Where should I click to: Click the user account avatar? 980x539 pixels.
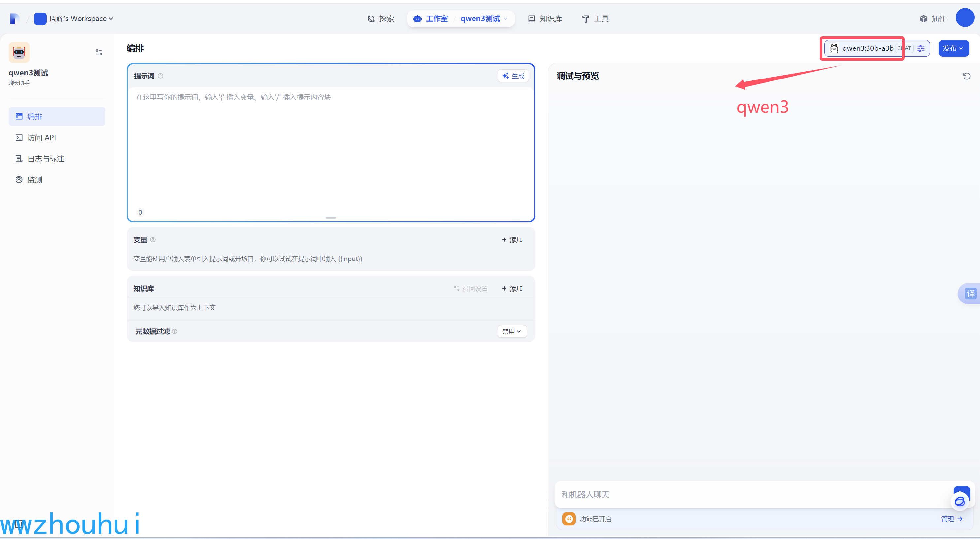[964, 18]
